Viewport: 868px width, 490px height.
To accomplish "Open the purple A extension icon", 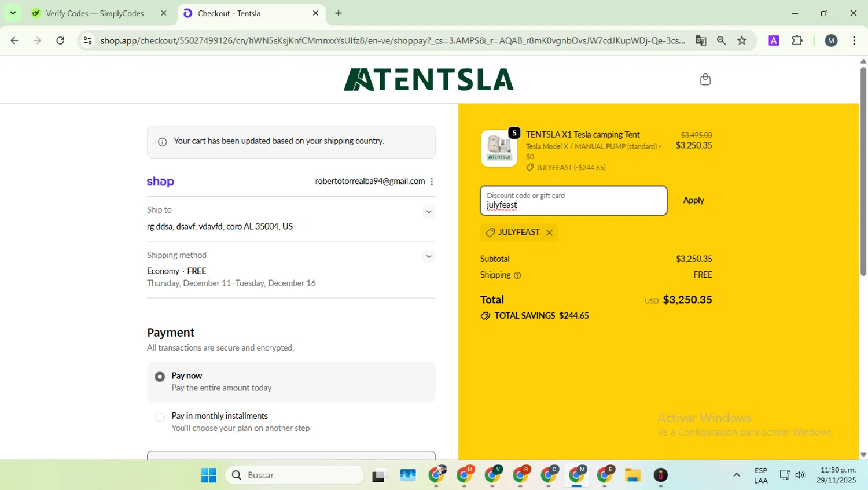I will click(774, 40).
